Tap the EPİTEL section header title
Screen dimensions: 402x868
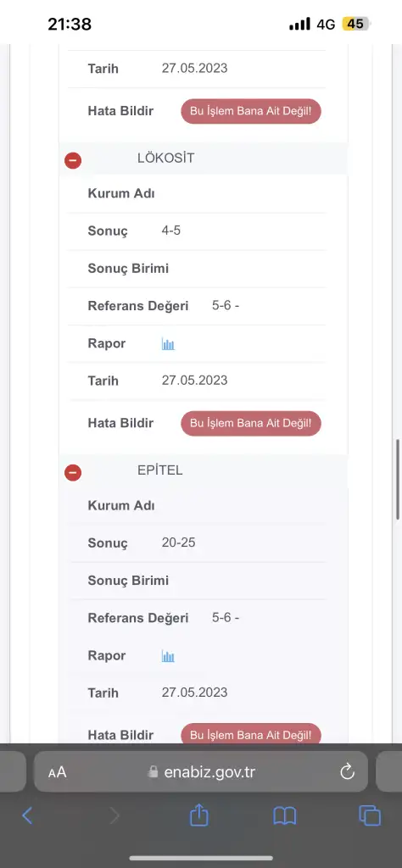click(160, 470)
